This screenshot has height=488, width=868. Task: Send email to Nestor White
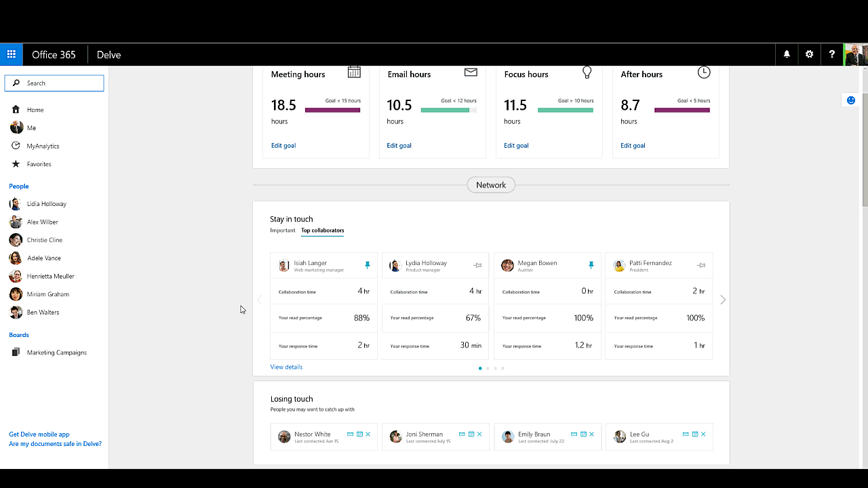click(350, 434)
